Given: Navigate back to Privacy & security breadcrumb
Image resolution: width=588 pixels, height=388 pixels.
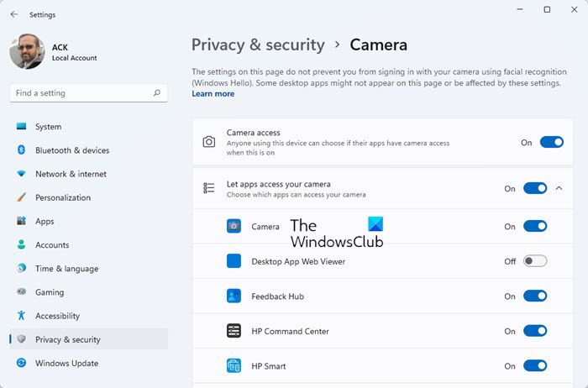Looking at the screenshot, I should pos(258,45).
